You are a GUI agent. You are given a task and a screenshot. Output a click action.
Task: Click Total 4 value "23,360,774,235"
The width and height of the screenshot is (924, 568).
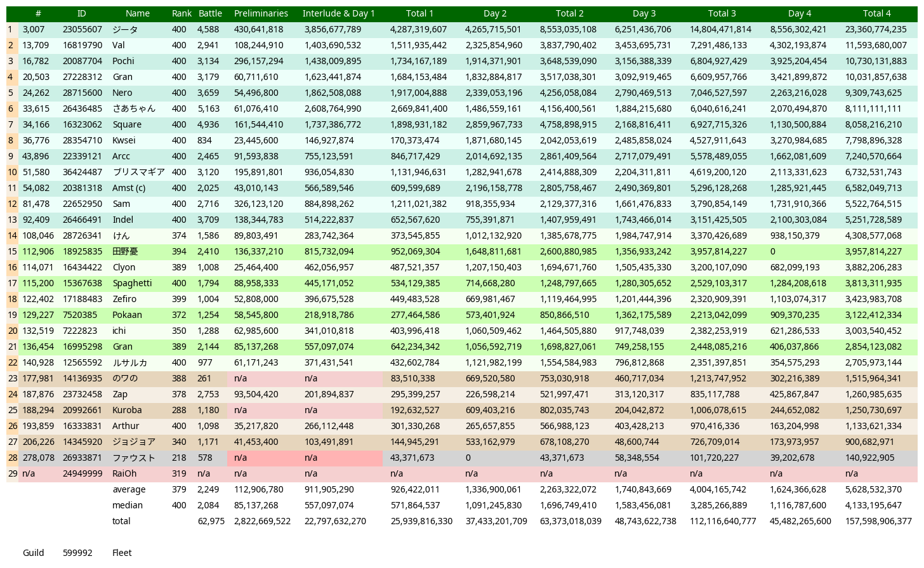point(876,29)
